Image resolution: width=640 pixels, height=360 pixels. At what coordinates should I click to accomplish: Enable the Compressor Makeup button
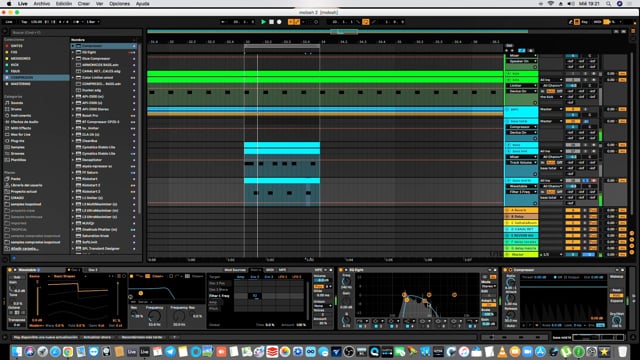(x=616, y=276)
